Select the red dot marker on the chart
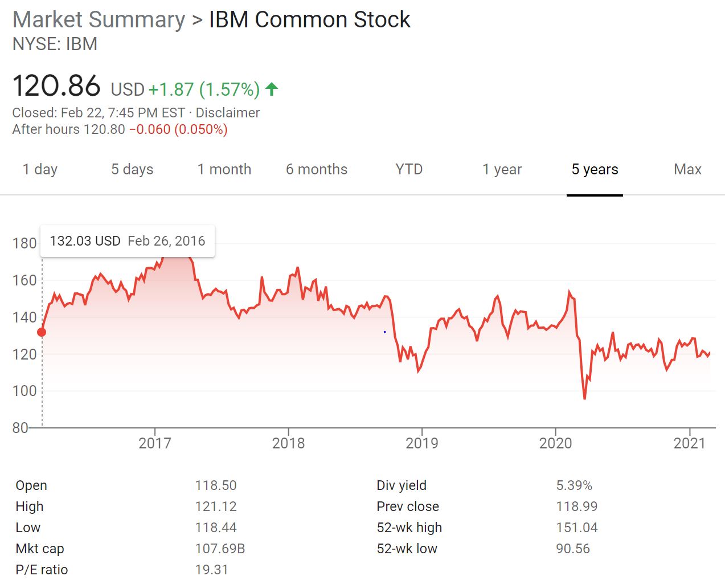Image resolution: width=725 pixels, height=588 pixels. pos(42,331)
